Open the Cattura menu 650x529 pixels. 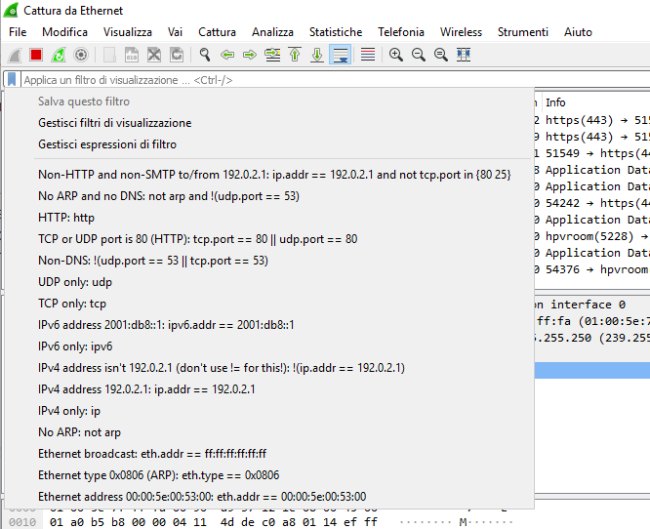(217, 32)
